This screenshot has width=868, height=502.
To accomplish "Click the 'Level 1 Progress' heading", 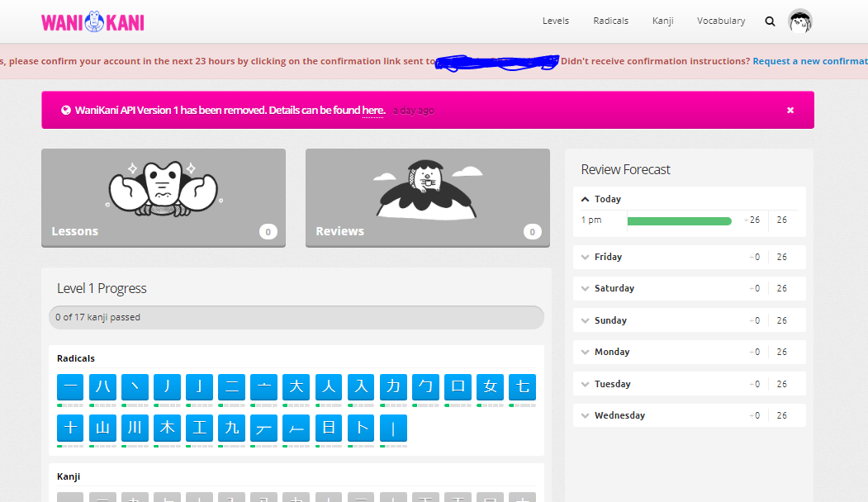I will coord(102,288).
